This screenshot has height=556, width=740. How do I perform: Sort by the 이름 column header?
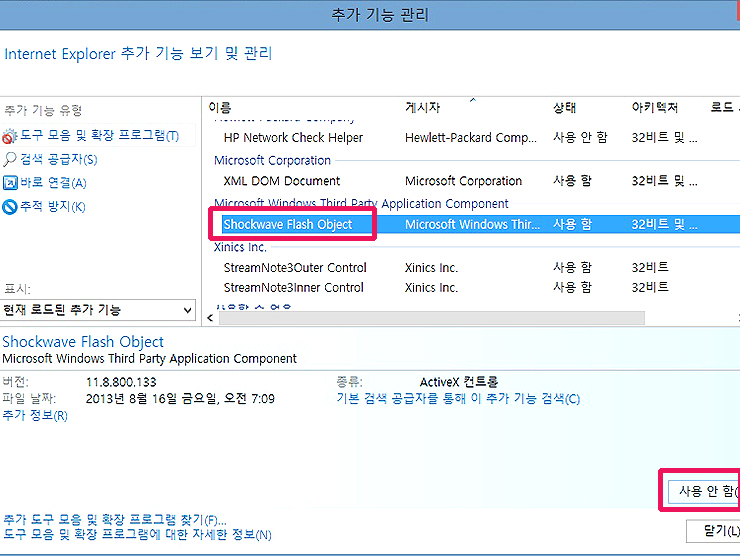click(x=220, y=108)
